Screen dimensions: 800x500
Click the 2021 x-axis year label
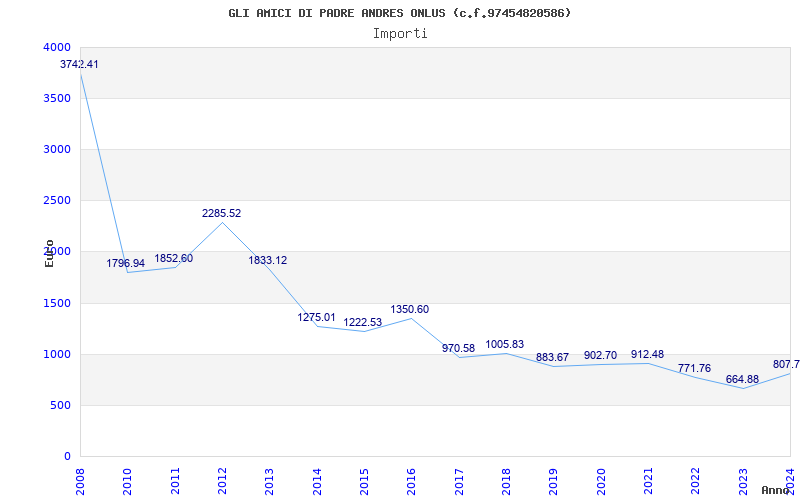coord(648,482)
